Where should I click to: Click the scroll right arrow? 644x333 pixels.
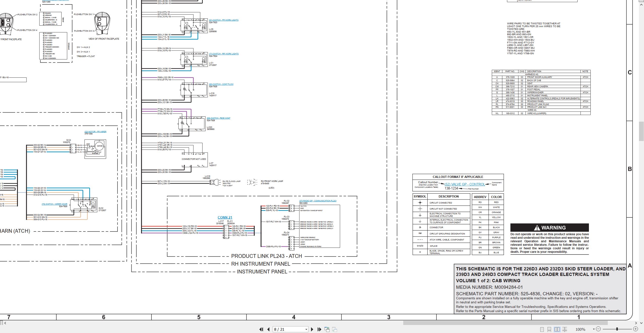point(636,323)
